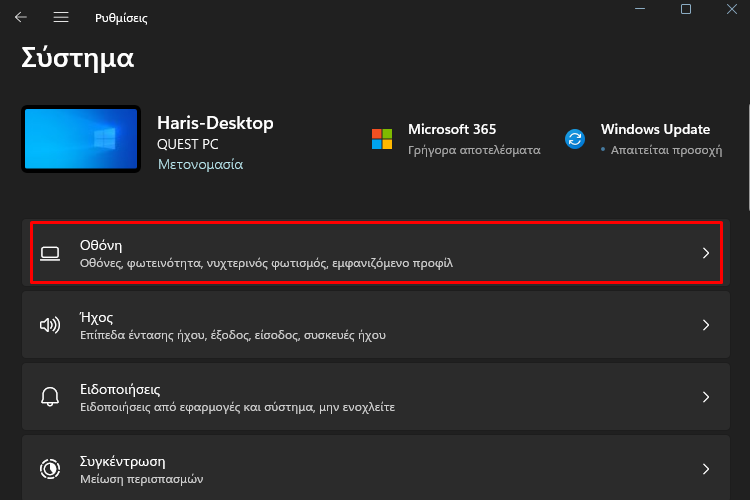Click the Οθόνη display laptop icon
The height and width of the screenshot is (500, 750).
[x=50, y=253]
